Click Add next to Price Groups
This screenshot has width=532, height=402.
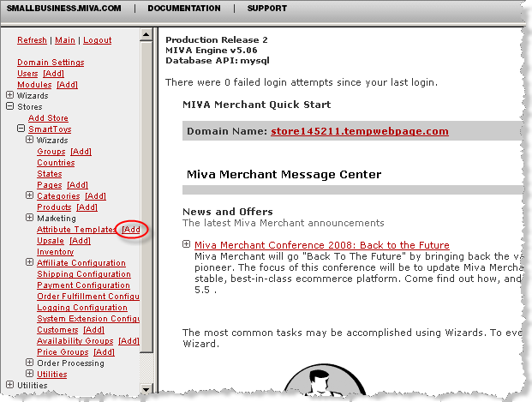click(x=105, y=352)
